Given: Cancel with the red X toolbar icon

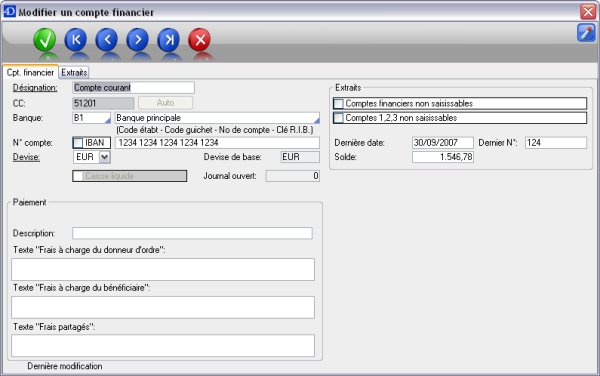Looking at the screenshot, I should point(199,40).
